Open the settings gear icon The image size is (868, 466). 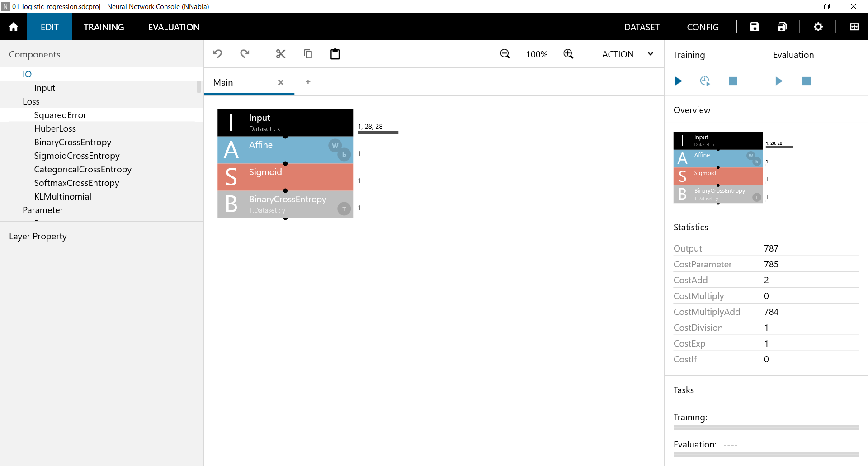pyautogui.click(x=818, y=27)
